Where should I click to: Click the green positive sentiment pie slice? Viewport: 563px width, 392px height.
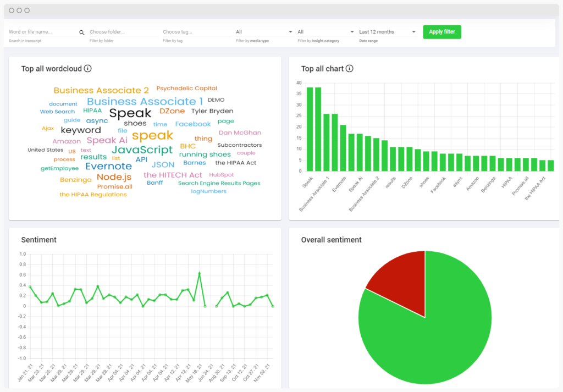(434, 330)
